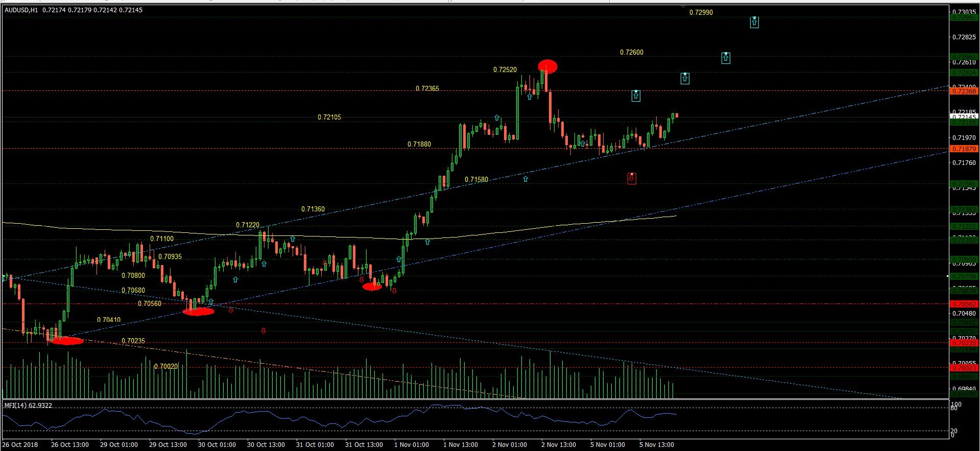Click the chart shift triangle at top
The width and height of the screenshot is (980, 451).
point(684,7)
